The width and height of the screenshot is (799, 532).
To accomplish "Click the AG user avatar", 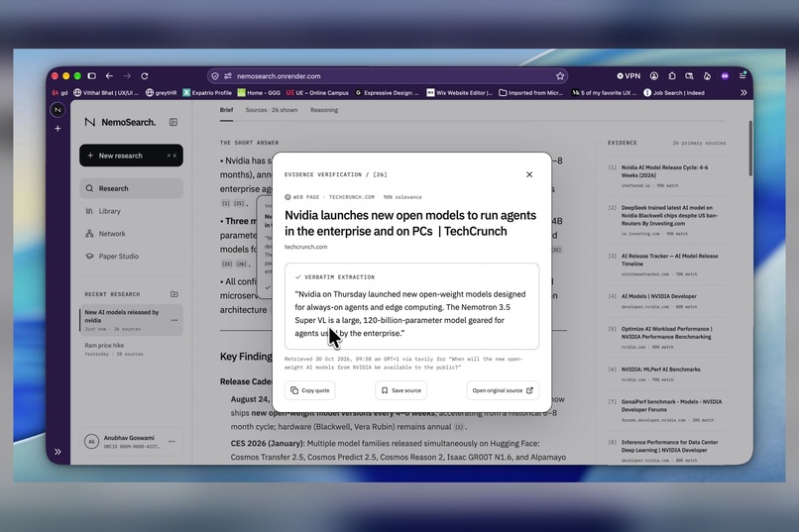I will (x=91, y=442).
